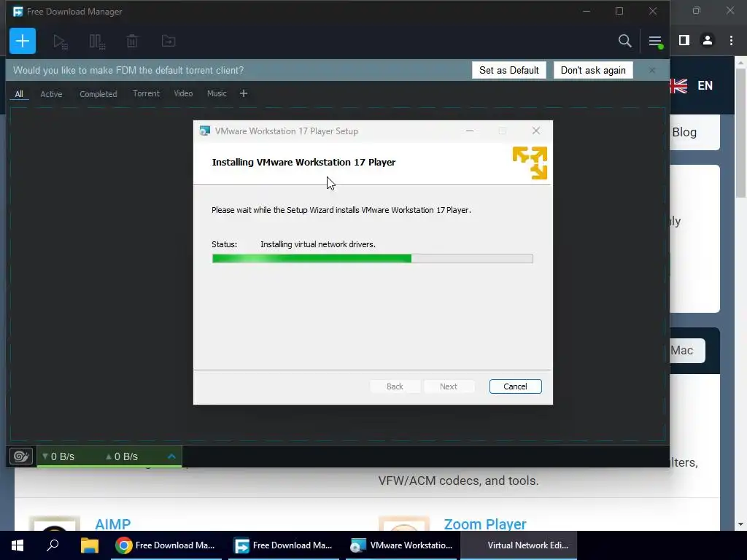This screenshot has width=747, height=560.
Task: Maximize the Free Download Manager window
Action: click(619, 11)
